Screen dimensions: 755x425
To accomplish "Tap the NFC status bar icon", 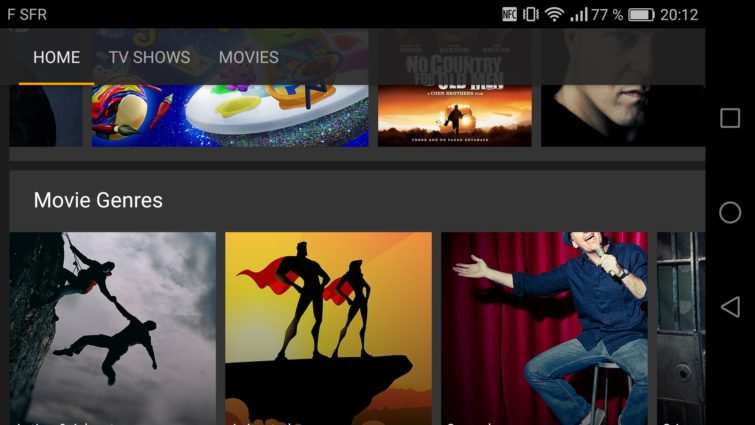I will 509,14.
